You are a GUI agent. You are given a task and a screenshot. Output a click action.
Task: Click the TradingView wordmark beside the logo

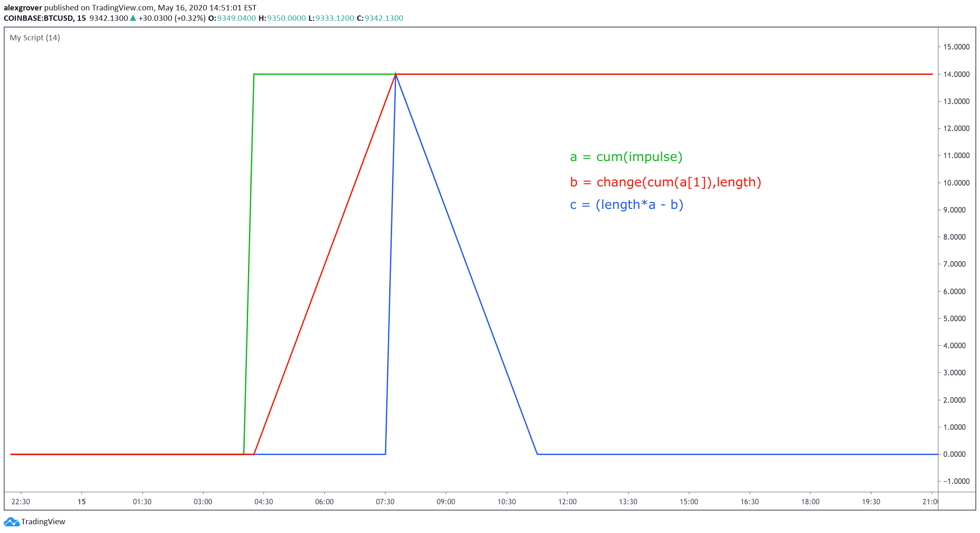point(43,522)
